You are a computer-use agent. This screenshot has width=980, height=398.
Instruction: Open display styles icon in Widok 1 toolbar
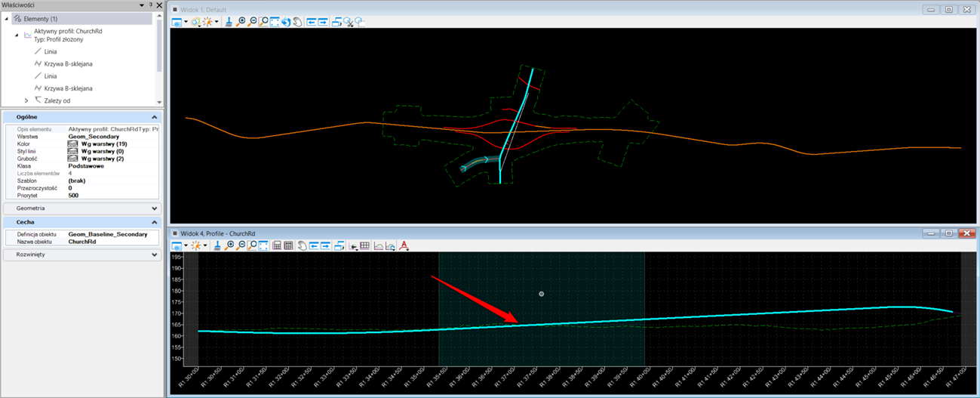[196, 22]
